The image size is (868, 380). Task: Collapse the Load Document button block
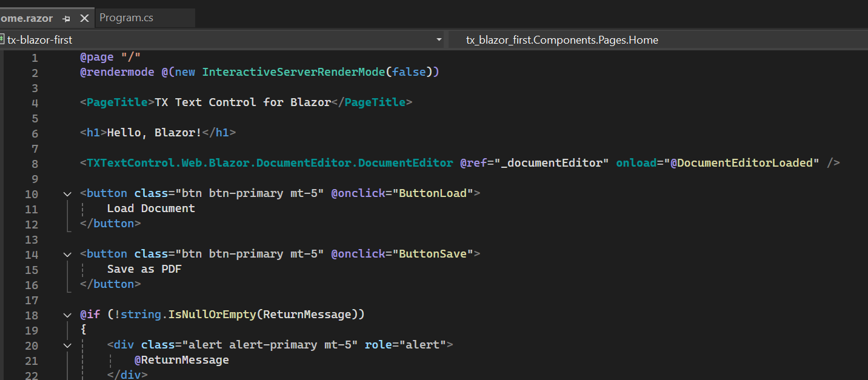(x=67, y=194)
